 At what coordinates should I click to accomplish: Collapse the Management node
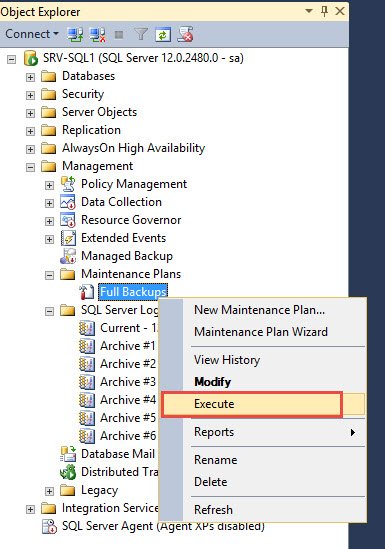click(x=30, y=167)
